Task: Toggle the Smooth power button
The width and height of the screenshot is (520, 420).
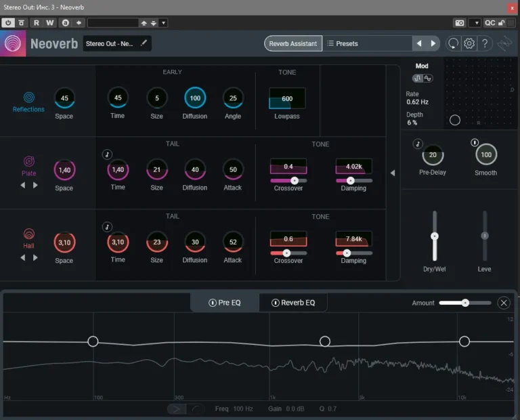Action: pos(475,143)
